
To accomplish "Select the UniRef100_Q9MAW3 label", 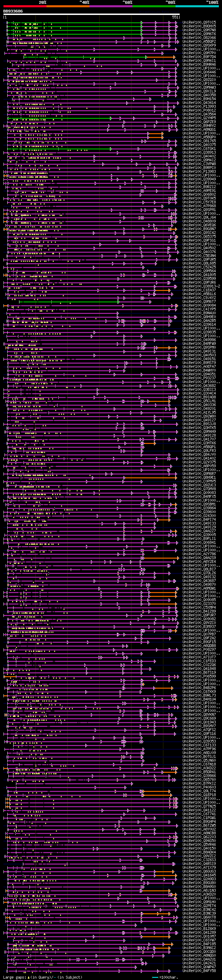I will 199,88.
